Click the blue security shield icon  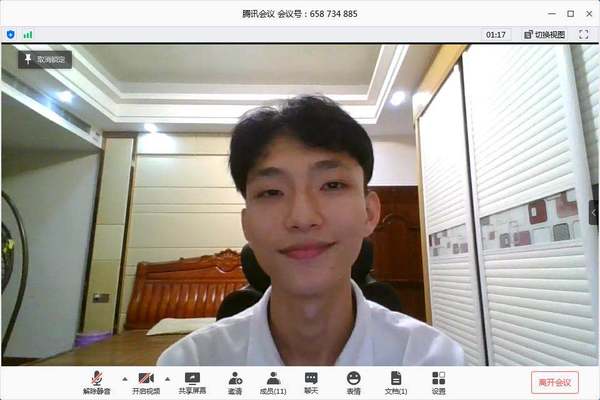click(11, 34)
